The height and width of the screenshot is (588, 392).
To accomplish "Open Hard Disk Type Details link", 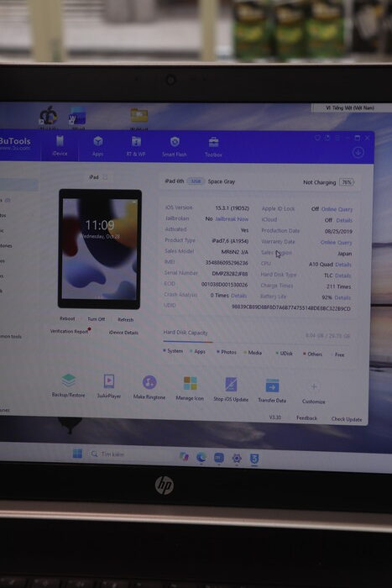I will [342, 276].
